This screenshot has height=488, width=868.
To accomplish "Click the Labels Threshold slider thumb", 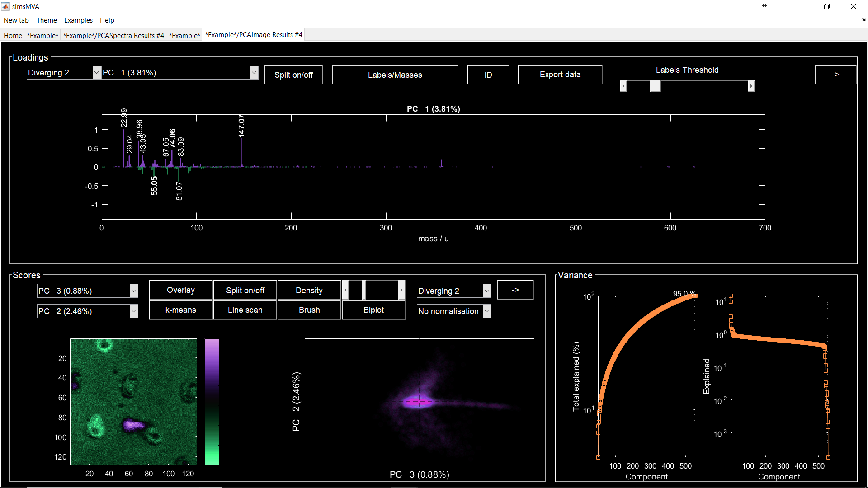I will point(655,86).
